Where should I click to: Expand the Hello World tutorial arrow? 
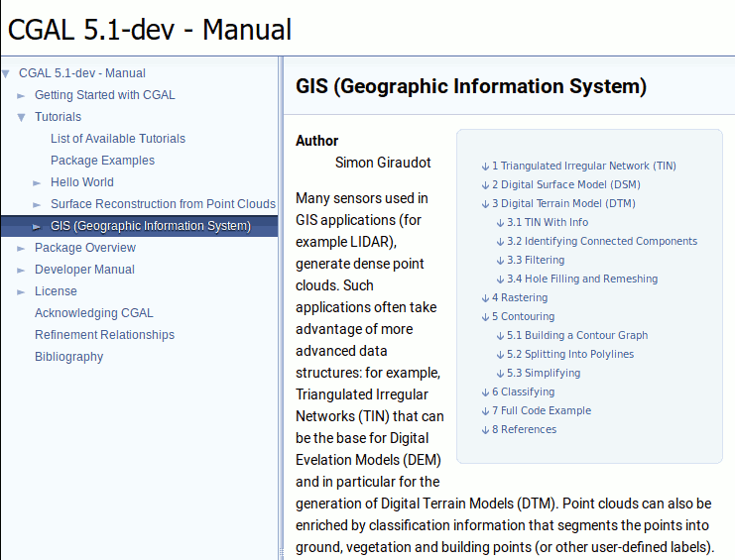(x=37, y=182)
